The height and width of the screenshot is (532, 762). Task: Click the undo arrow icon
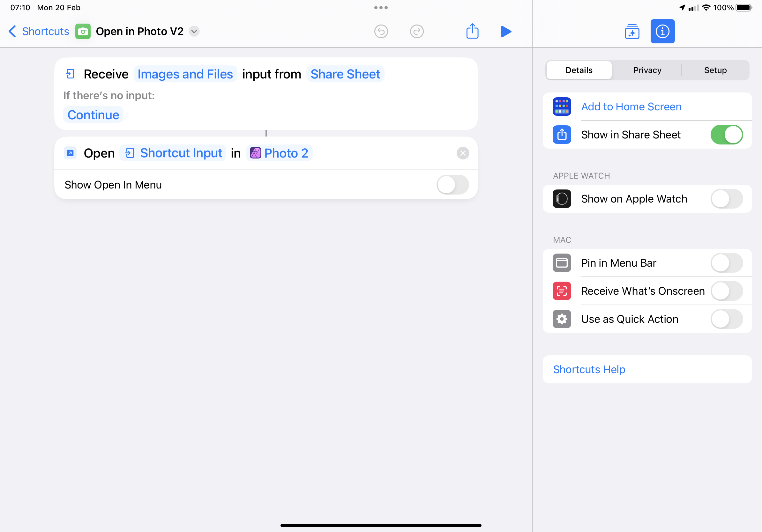(x=381, y=32)
